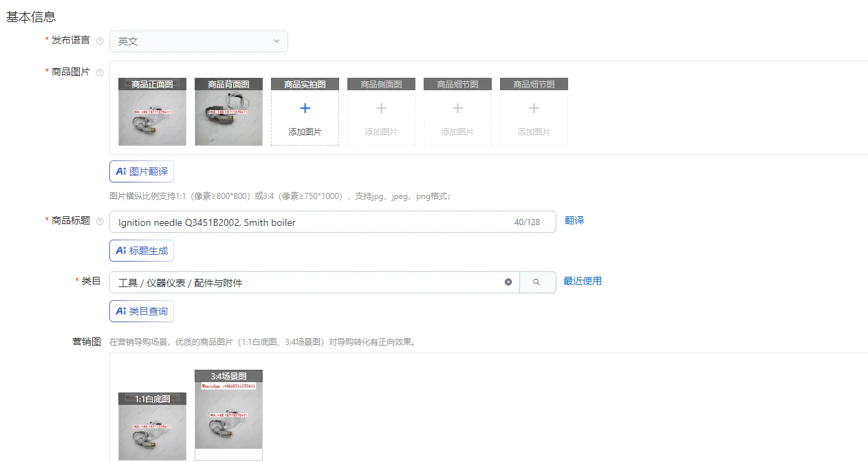Click the AI 图片翻译 button
Screen dimensions: 868x462
[x=142, y=171]
